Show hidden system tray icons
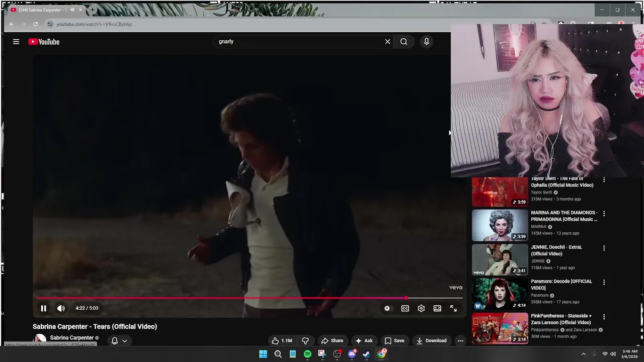The height and width of the screenshot is (362, 644). (583, 354)
